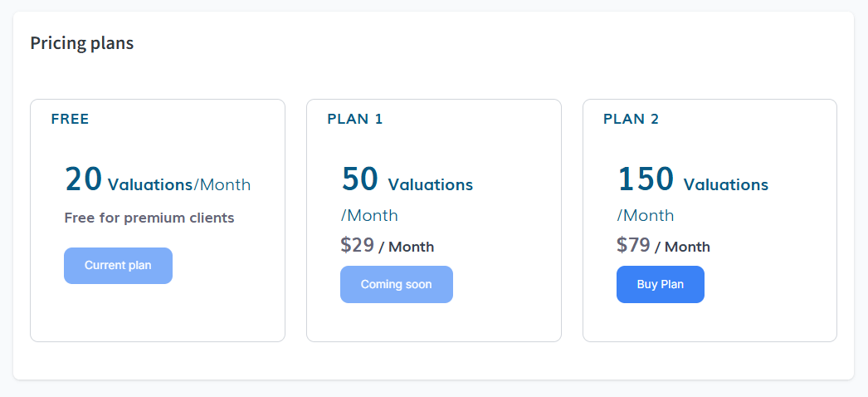Click the $79 / Month price
Viewport: 868px width, 397px height.
pos(663,246)
